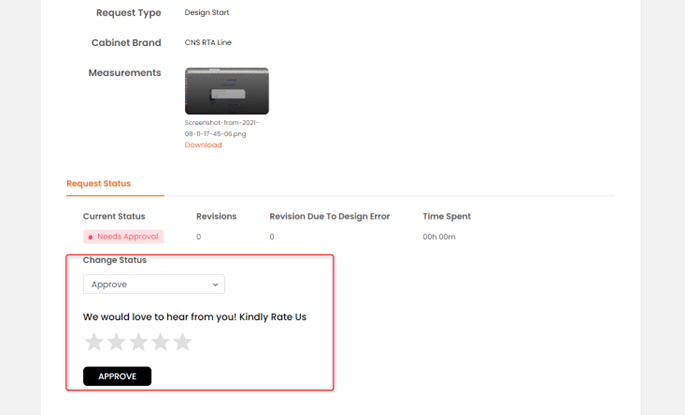Select the second rating star

[116, 342]
